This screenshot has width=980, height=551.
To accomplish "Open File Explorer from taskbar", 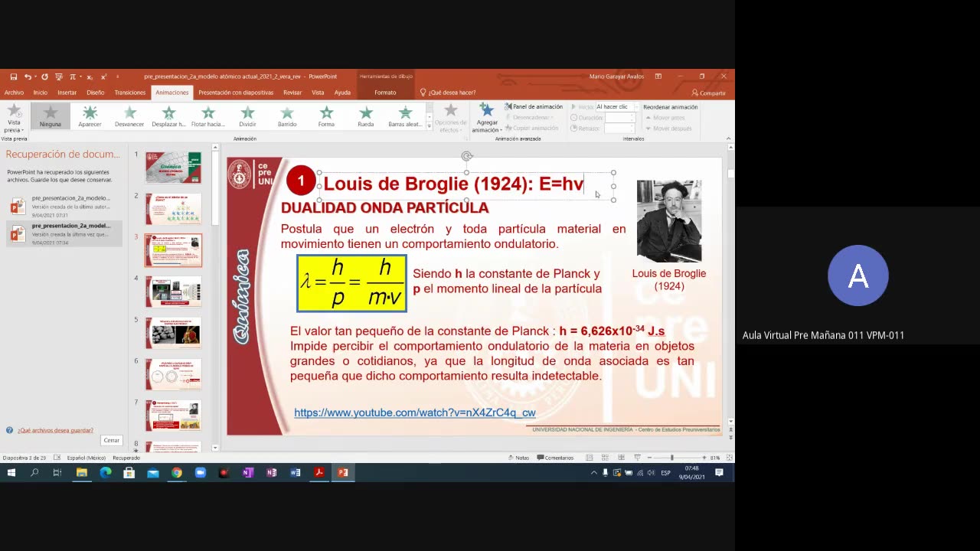I will pos(82,473).
